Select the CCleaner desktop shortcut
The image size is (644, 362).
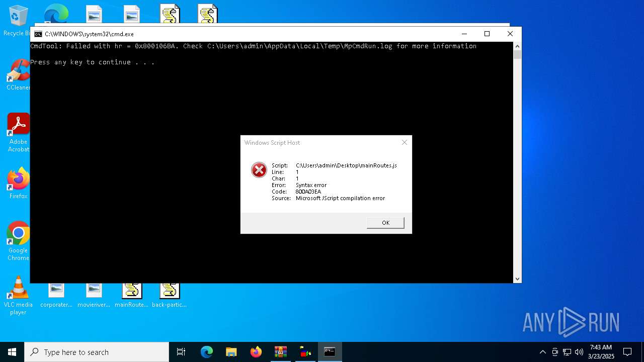[x=18, y=74]
